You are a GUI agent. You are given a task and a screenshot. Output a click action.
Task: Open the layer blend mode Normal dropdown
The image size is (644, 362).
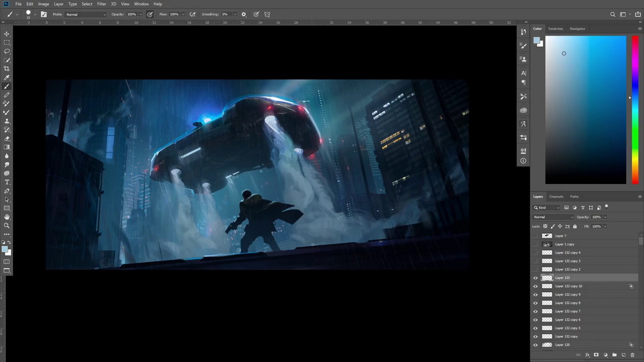click(x=553, y=217)
